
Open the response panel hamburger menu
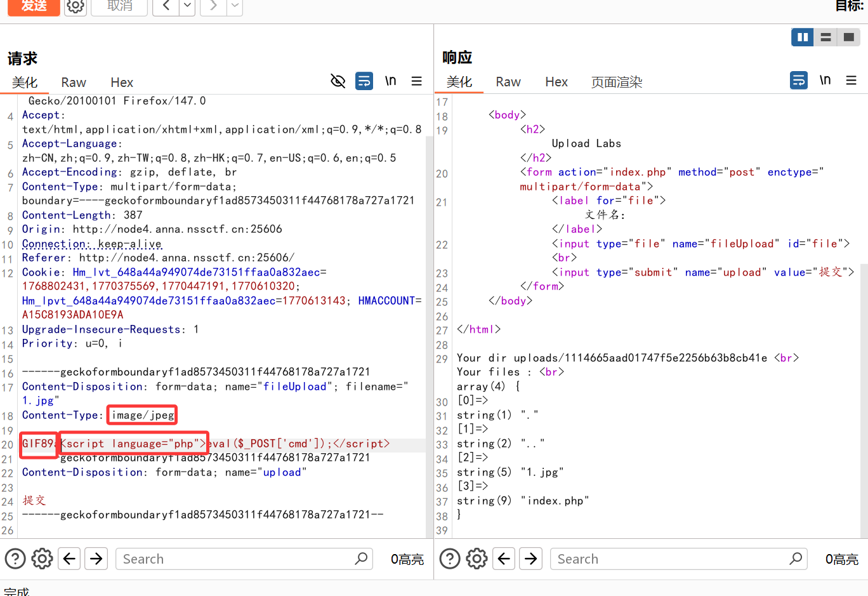point(852,80)
